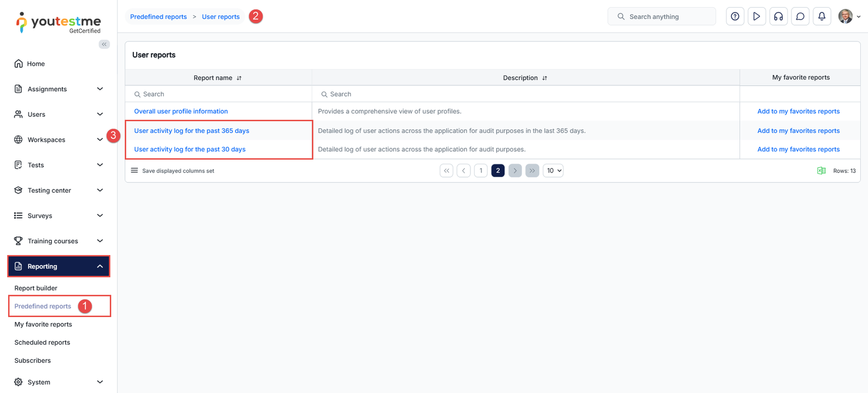Image resolution: width=868 pixels, height=393 pixels.
Task: Open the video tutorial play icon
Action: tap(756, 17)
